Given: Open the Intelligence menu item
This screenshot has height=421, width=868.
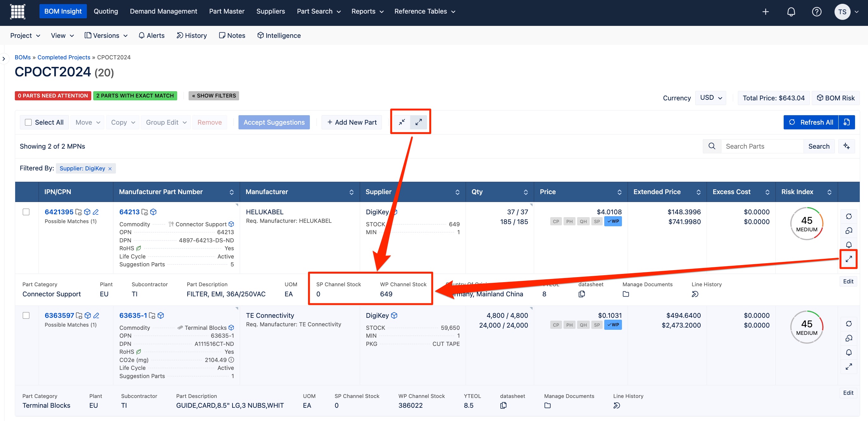Looking at the screenshot, I should (x=279, y=36).
